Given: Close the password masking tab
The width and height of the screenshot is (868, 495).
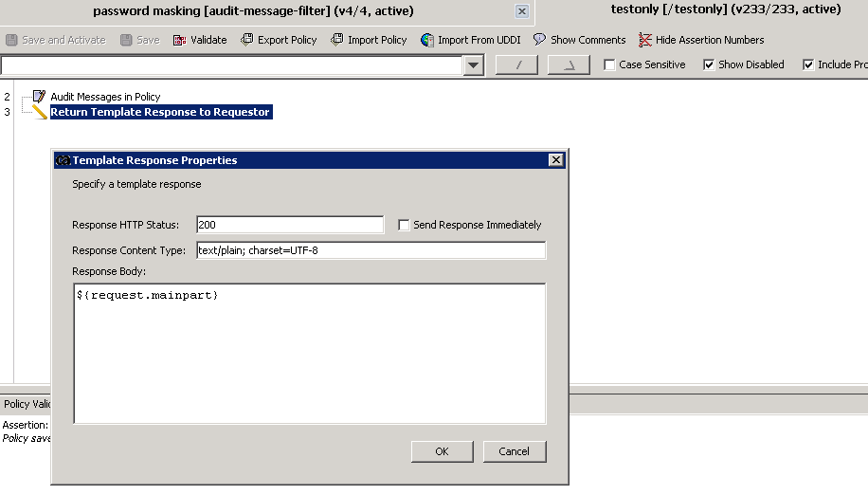Looking at the screenshot, I should [521, 11].
